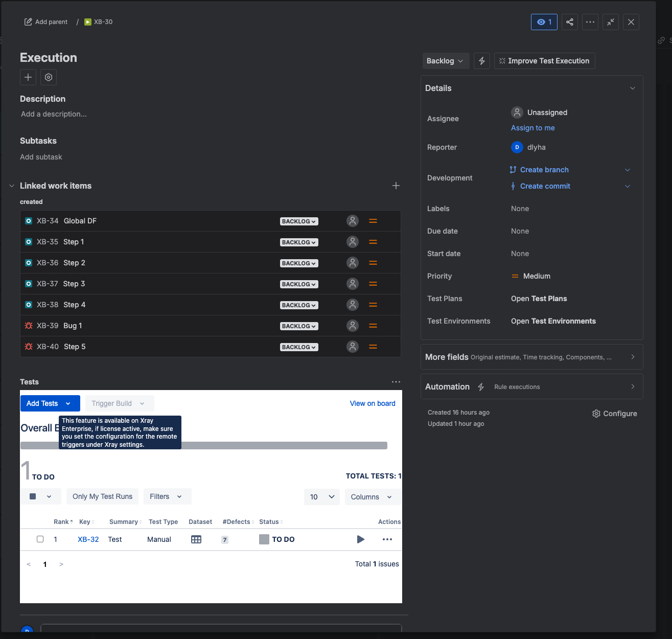Click the share icon
This screenshot has width=672, height=639.
coord(570,22)
